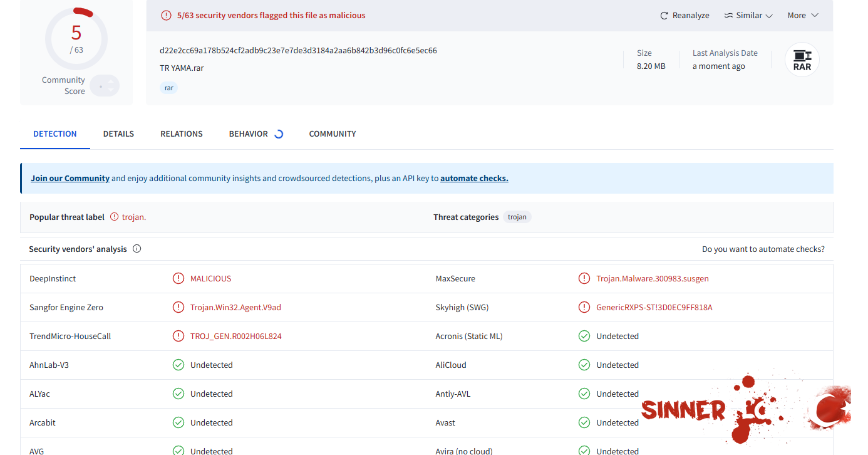The image size is (868, 455).
Task: Click the RAR file type icon
Action: point(802,60)
